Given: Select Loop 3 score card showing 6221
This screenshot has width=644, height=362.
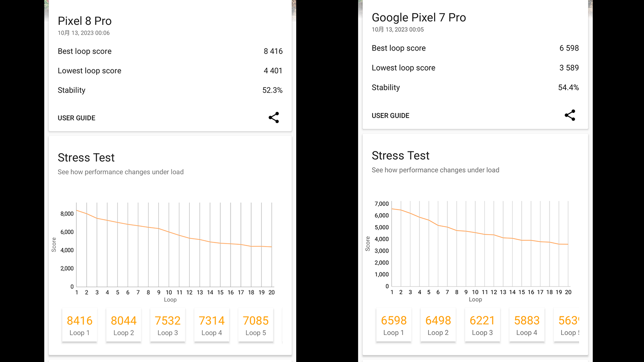Looking at the screenshot, I should pos(482,325).
